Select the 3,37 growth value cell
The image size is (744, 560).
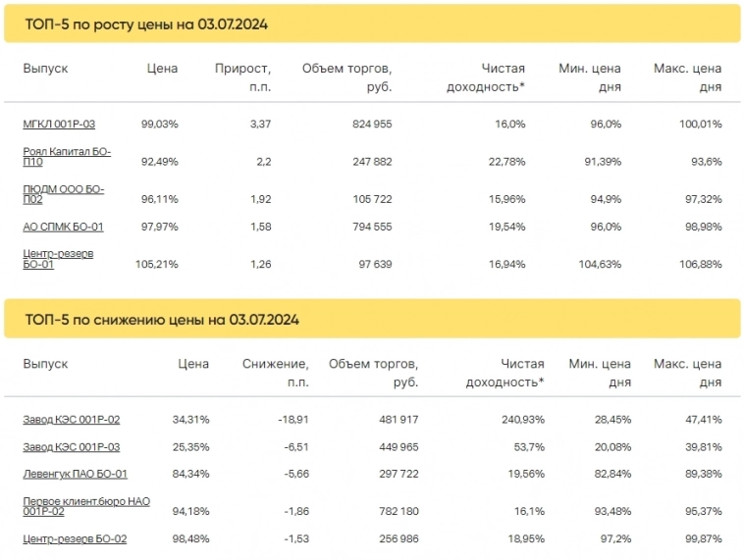click(261, 125)
